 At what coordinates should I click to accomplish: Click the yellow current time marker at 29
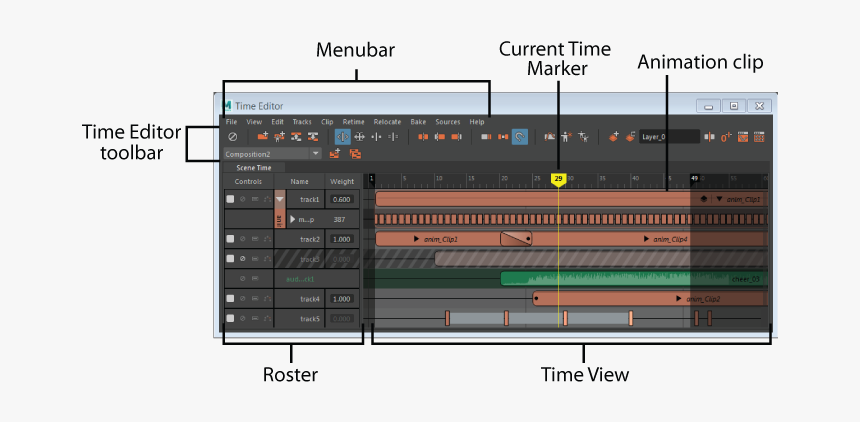point(559,179)
